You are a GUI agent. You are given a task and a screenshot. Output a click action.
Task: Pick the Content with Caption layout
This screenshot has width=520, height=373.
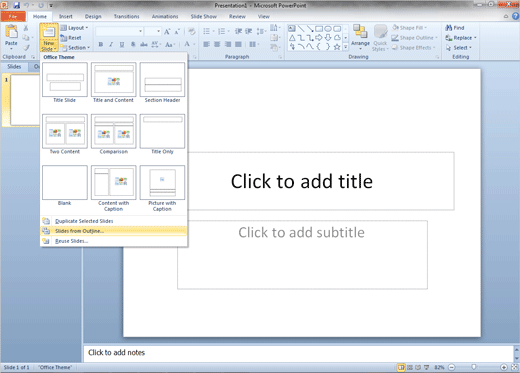pos(114,189)
